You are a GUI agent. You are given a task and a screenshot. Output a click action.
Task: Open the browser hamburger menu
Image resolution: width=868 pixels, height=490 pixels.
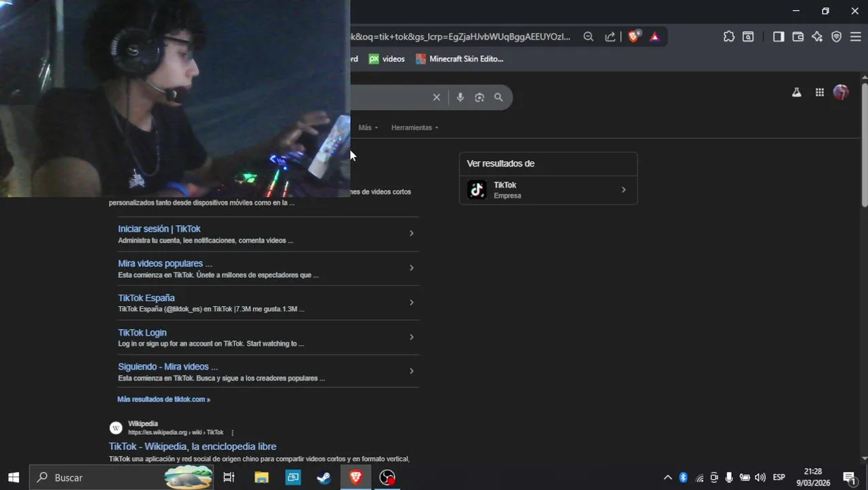856,37
